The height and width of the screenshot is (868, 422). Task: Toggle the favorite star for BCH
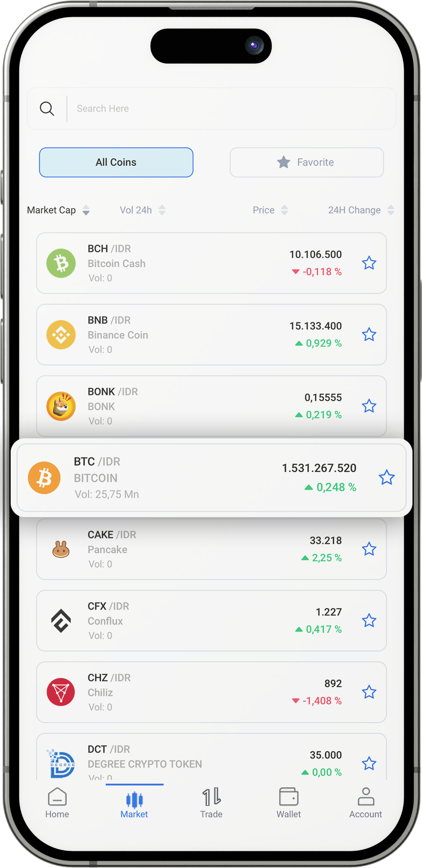pyautogui.click(x=369, y=263)
